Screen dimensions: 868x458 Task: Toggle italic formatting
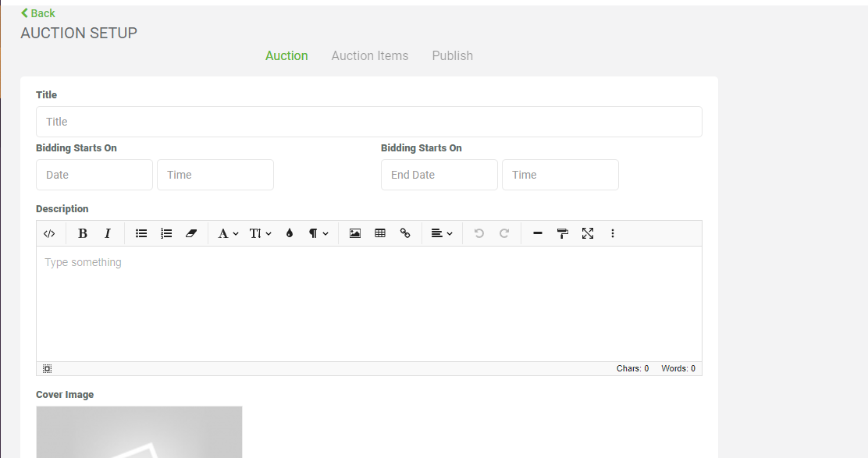coord(108,233)
